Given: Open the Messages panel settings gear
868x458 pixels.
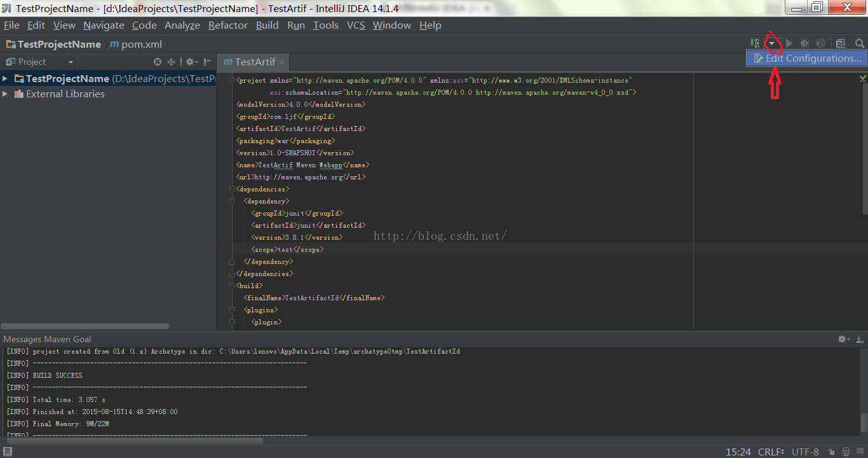Looking at the screenshot, I should coord(844,339).
